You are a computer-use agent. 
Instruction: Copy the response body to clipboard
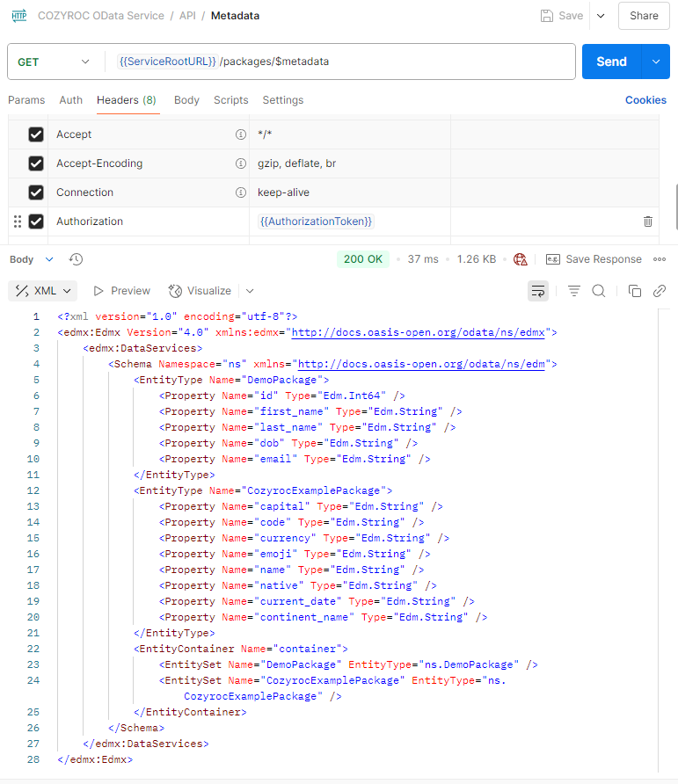coord(635,291)
